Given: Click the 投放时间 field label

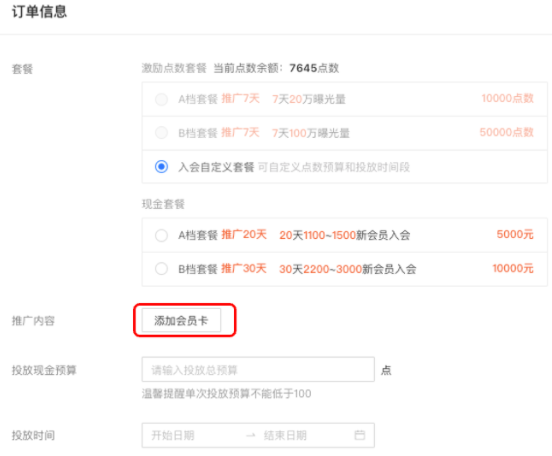Looking at the screenshot, I should tap(33, 436).
